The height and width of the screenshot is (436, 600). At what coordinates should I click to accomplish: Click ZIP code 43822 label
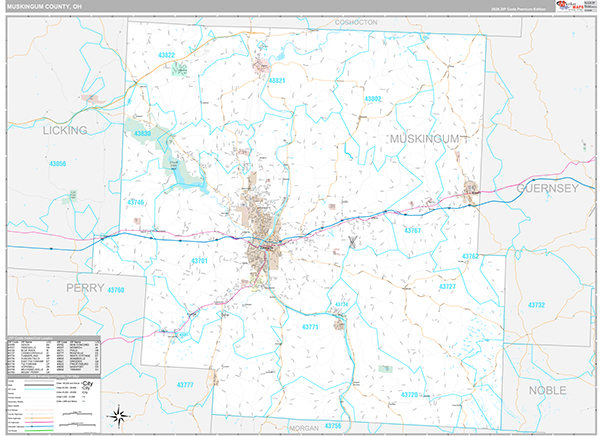[x=166, y=55]
